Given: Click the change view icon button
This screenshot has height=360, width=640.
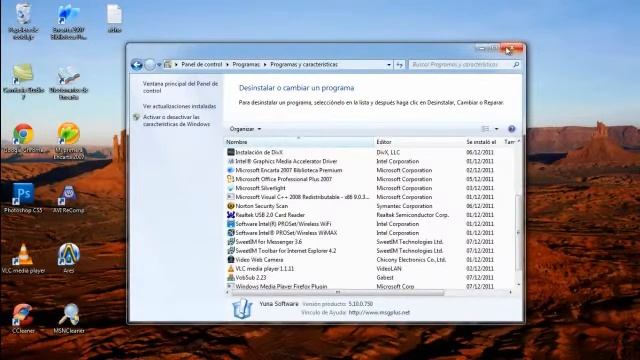Looking at the screenshot, I should coord(485,129).
